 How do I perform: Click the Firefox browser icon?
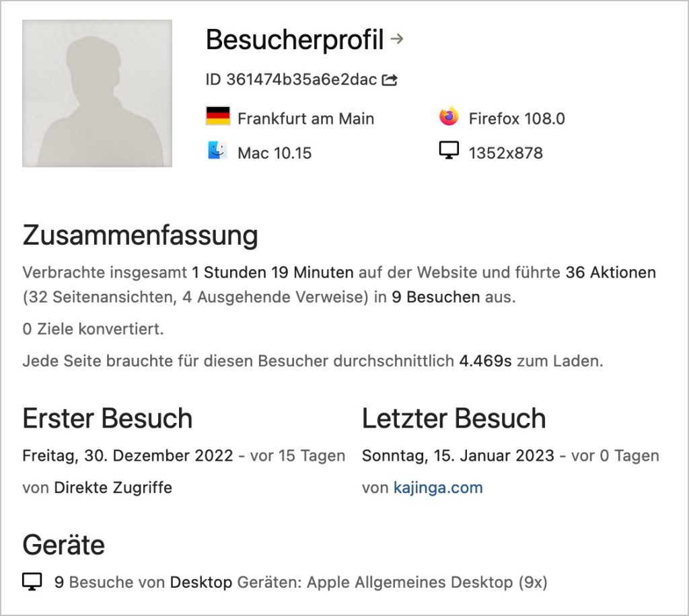point(449,117)
